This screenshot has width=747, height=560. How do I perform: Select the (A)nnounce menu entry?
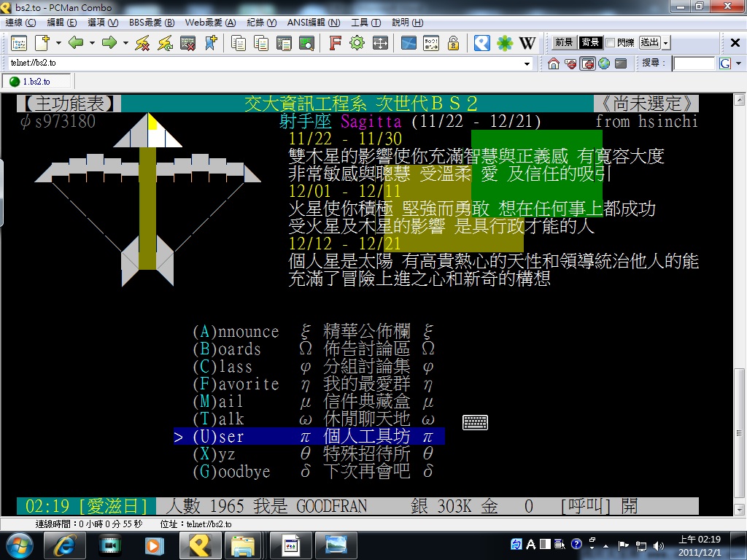pos(236,331)
